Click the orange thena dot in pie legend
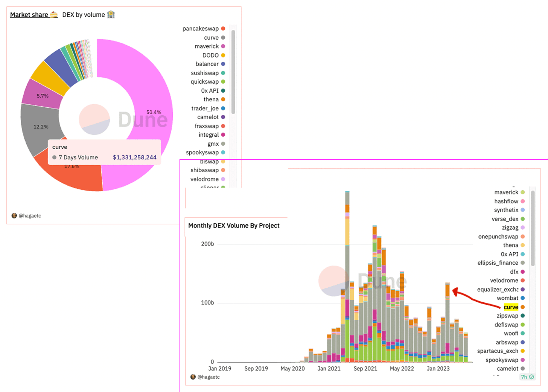Viewport: 548px width, 392px height. (223, 99)
